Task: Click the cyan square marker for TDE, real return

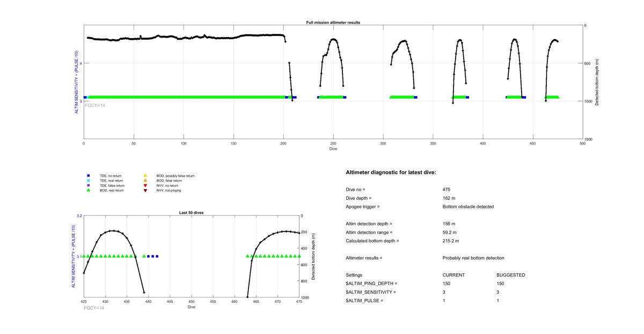Action: [89, 180]
